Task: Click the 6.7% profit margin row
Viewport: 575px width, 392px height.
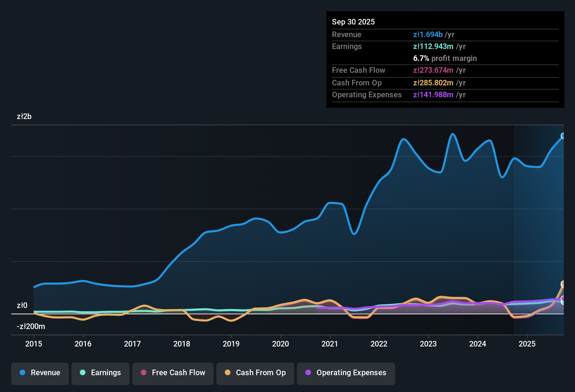Action: (445, 58)
